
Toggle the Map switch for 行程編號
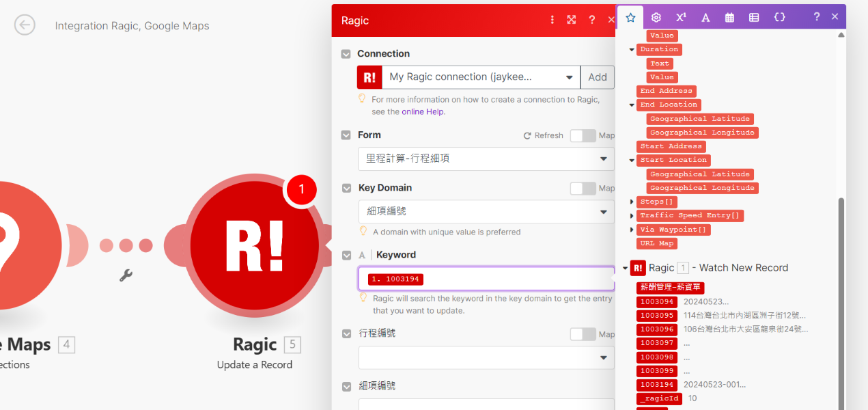(583, 334)
